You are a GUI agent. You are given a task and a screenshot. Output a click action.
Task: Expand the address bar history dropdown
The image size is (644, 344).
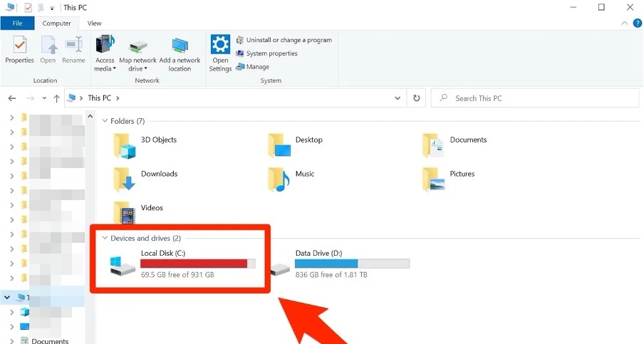398,98
